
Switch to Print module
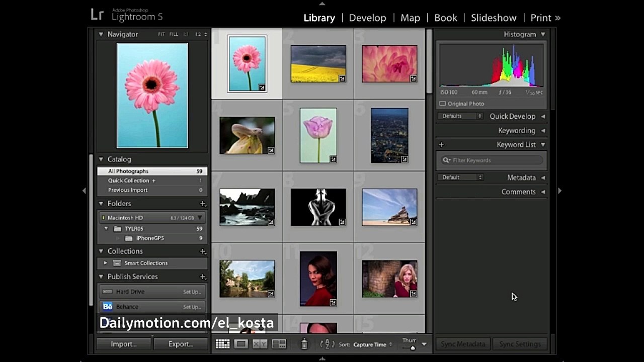[x=541, y=18]
